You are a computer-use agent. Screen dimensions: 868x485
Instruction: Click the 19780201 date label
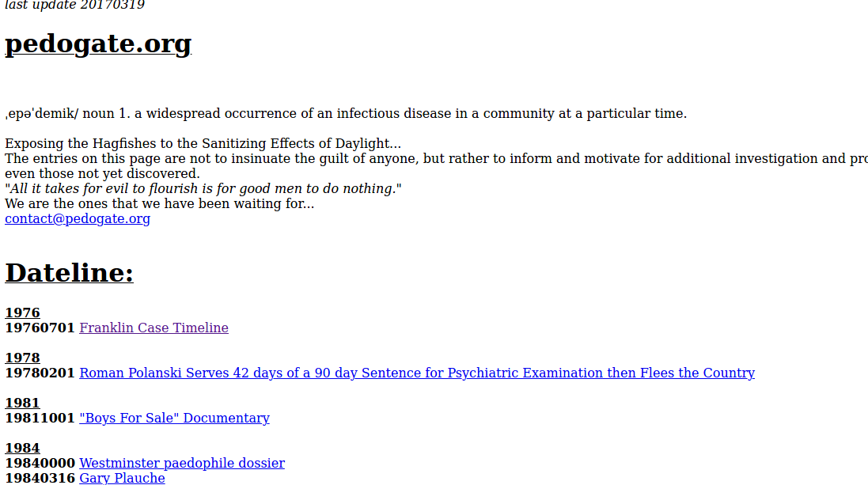coord(40,373)
